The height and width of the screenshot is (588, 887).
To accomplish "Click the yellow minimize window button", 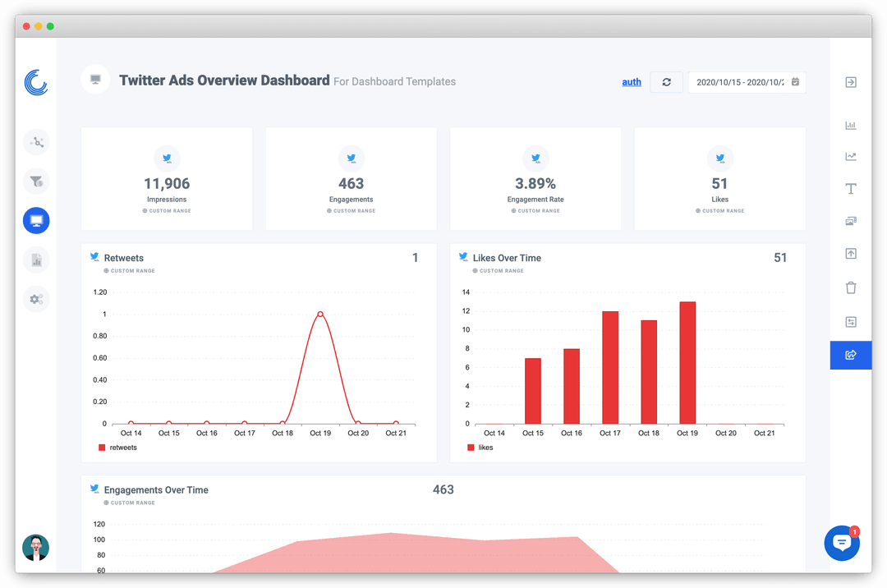I will [x=39, y=26].
